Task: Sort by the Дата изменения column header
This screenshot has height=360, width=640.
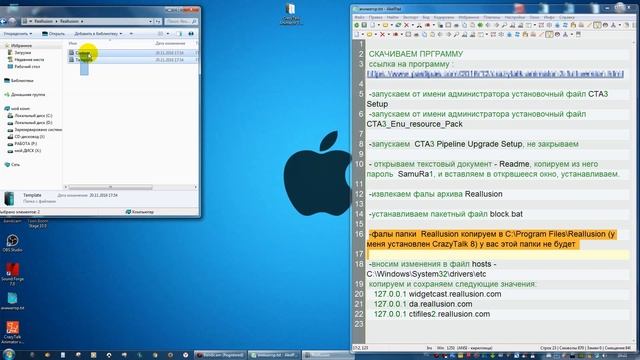Action: [x=170, y=43]
